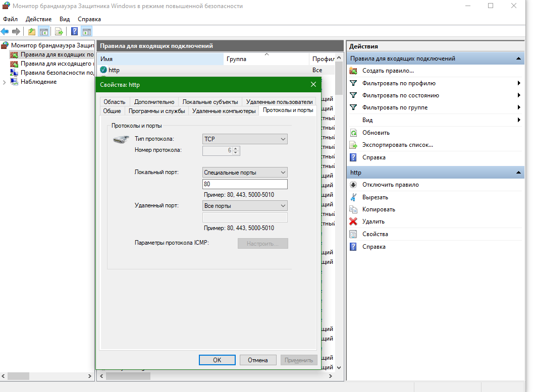Click the rules list horizontal scrollbar thumb
This screenshot has width=533, height=392.
coord(128,376)
